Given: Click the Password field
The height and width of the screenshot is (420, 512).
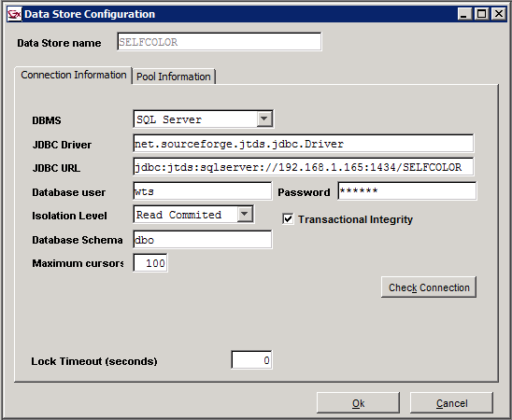Looking at the screenshot, I should (x=406, y=191).
